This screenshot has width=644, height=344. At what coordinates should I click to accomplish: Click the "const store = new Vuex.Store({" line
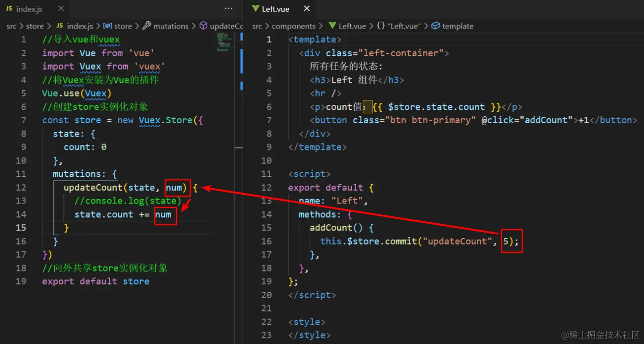(123, 120)
